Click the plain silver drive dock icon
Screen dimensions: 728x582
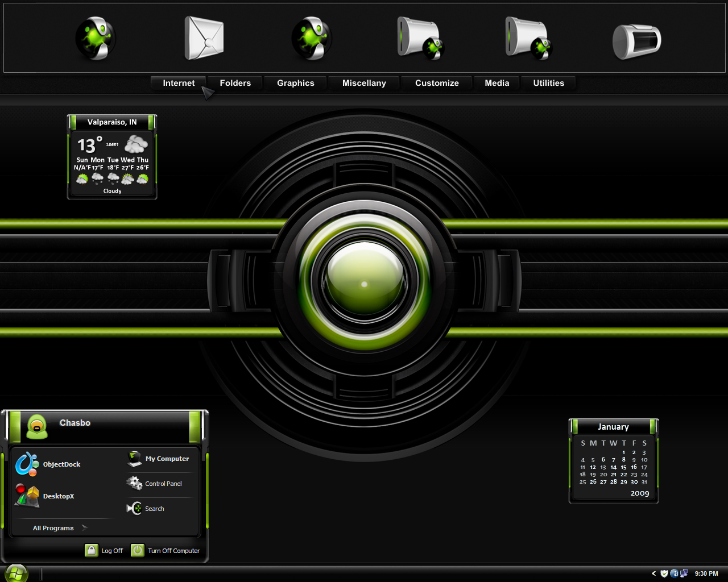tap(637, 41)
